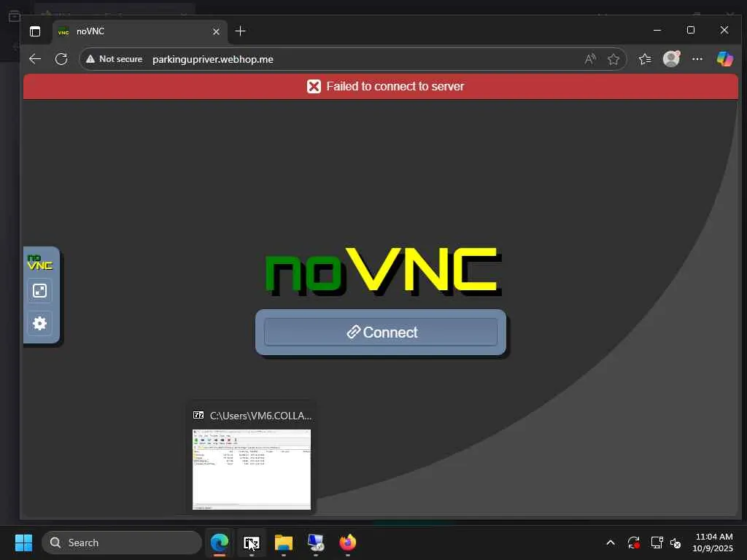The height and width of the screenshot is (560, 747).
Task: Open the Windows Start menu
Action: [23, 542]
